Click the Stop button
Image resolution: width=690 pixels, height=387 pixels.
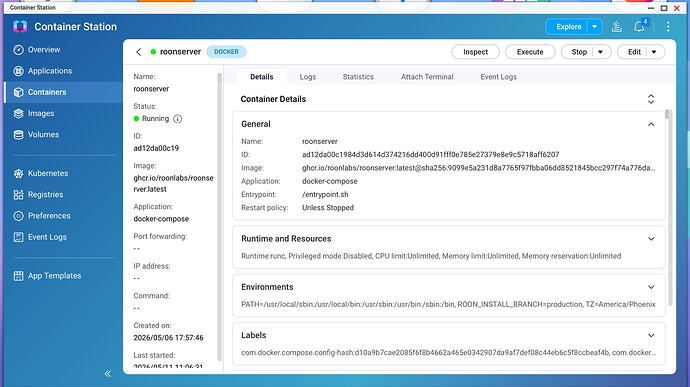pyautogui.click(x=578, y=52)
